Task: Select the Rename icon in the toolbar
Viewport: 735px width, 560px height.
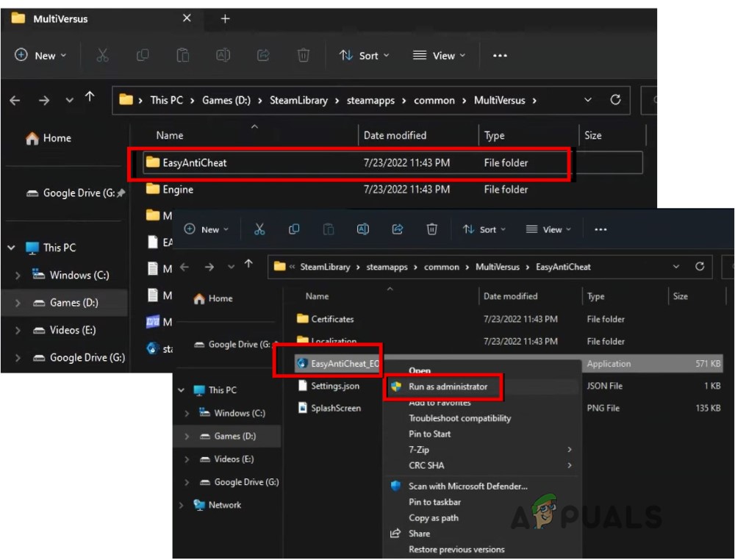Action: [362, 229]
